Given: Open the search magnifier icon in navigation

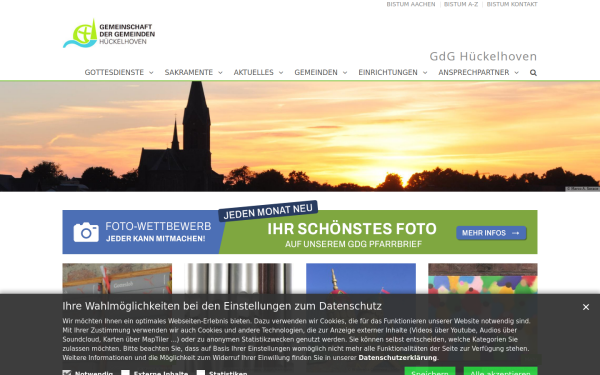Looking at the screenshot, I should 533,73.
